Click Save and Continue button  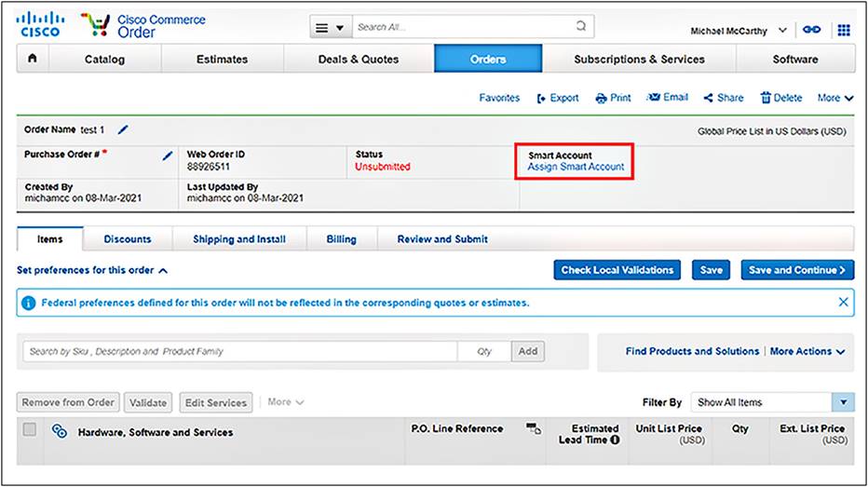pyautogui.click(x=797, y=270)
